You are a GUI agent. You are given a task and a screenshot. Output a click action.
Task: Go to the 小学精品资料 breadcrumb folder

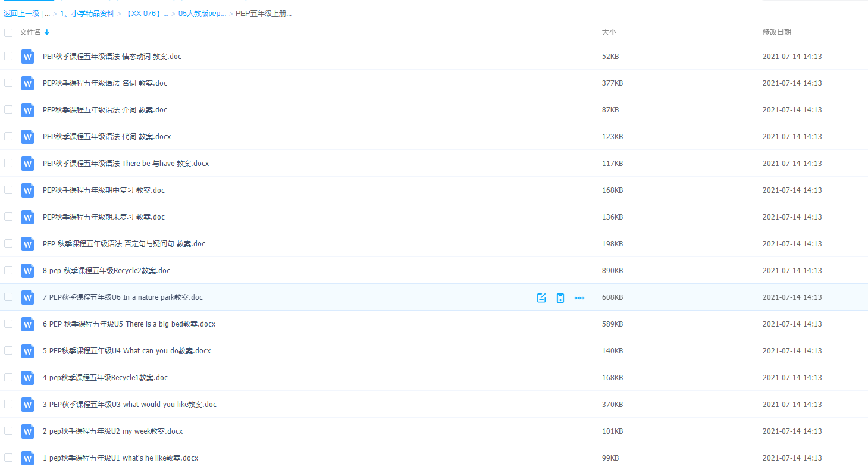87,13
